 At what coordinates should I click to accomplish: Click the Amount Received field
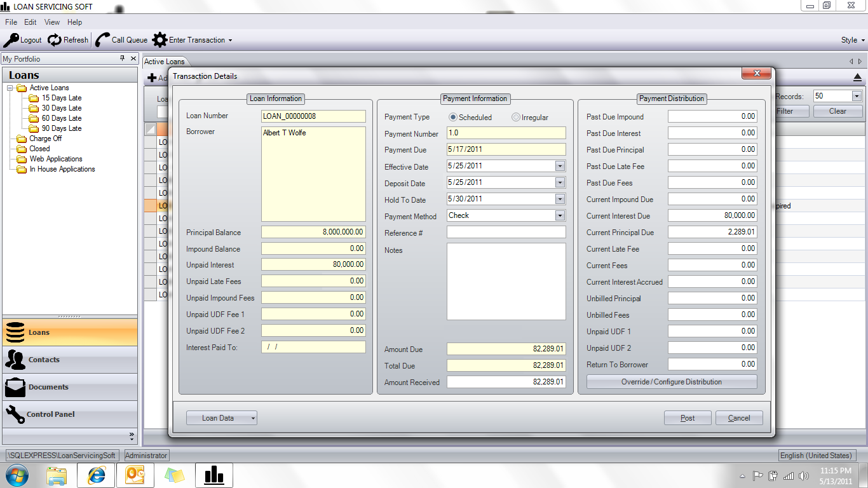[x=506, y=382]
